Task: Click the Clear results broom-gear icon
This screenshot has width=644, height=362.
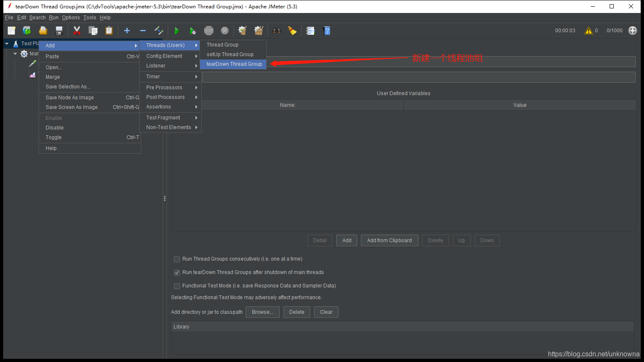Action: (242, 31)
